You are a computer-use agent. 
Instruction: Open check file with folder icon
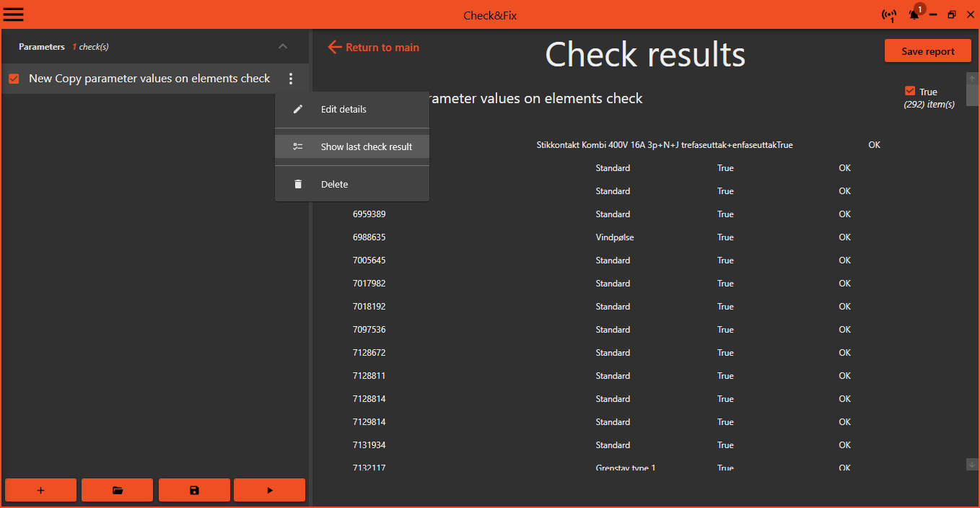(117, 490)
